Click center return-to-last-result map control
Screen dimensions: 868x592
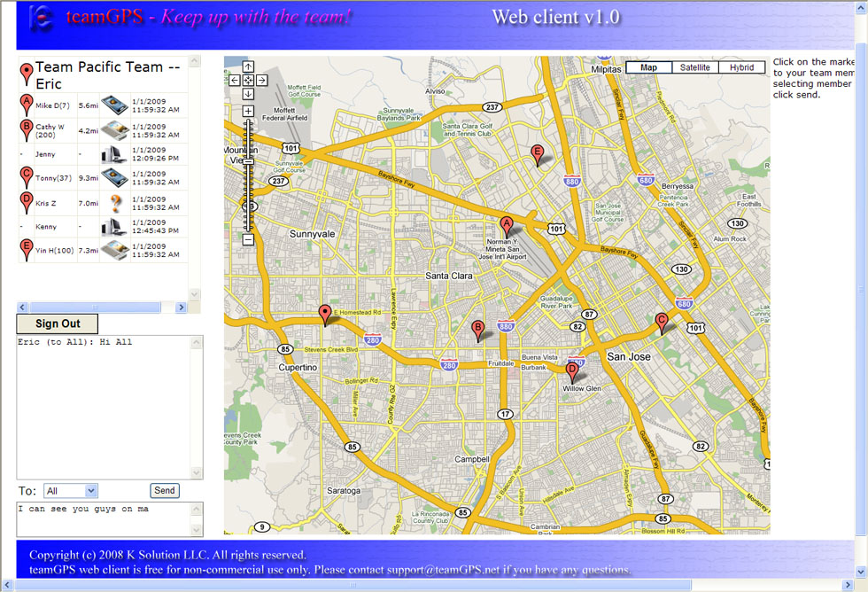click(248, 81)
